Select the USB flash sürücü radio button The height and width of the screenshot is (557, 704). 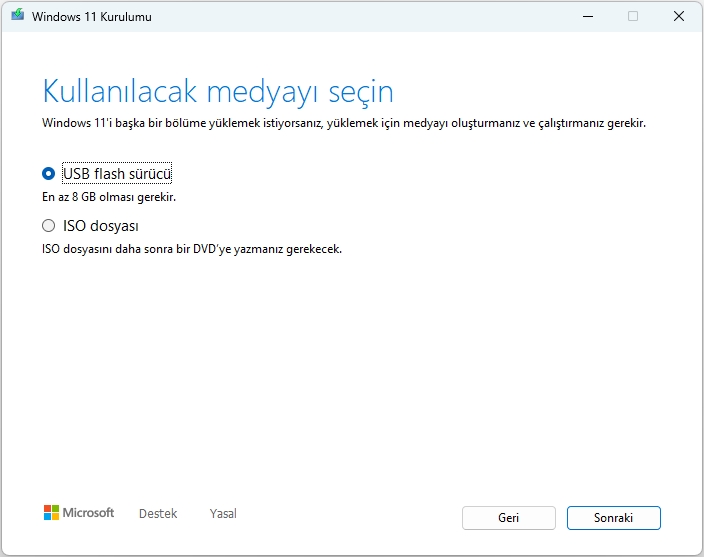tap(48, 174)
